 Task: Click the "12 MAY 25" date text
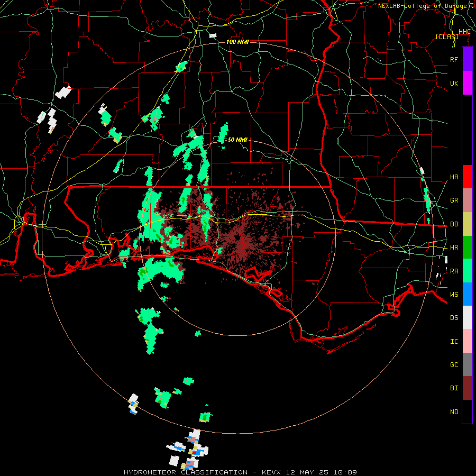307,472
